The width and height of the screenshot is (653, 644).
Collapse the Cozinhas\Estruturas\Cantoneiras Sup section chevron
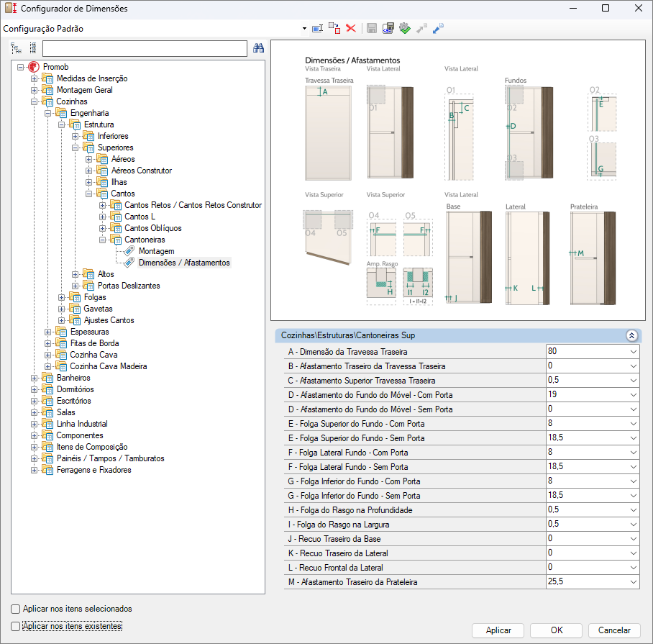(x=631, y=336)
